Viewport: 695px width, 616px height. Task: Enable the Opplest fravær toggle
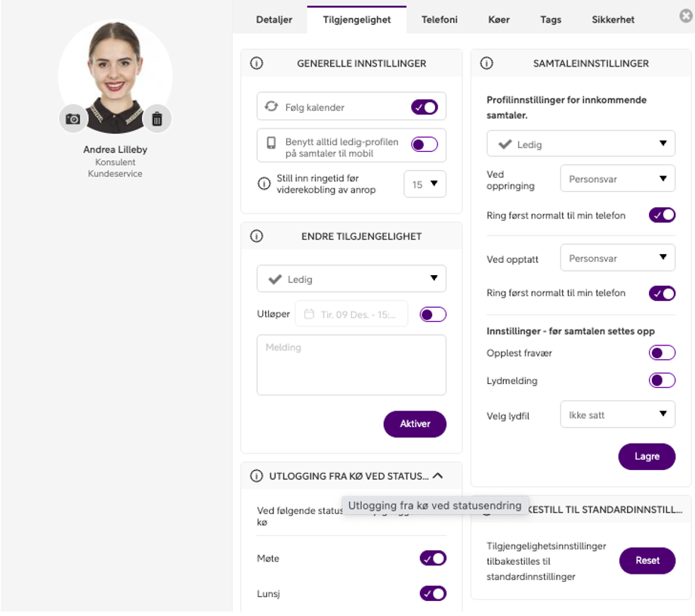[662, 353]
